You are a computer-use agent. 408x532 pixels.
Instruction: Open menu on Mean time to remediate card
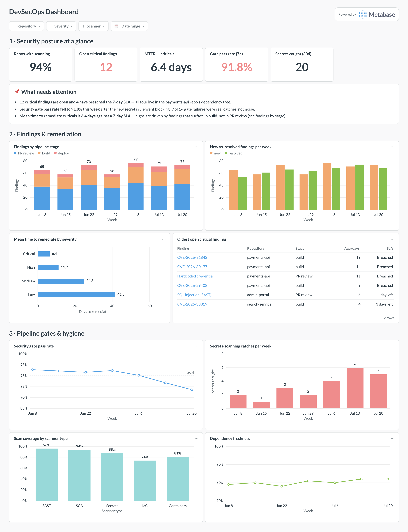(x=164, y=239)
